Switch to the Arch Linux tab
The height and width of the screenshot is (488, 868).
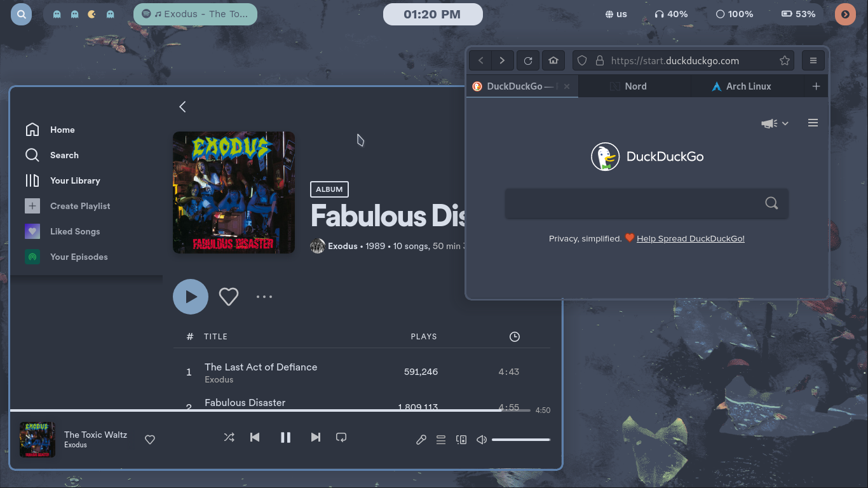pyautogui.click(x=741, y=86)
